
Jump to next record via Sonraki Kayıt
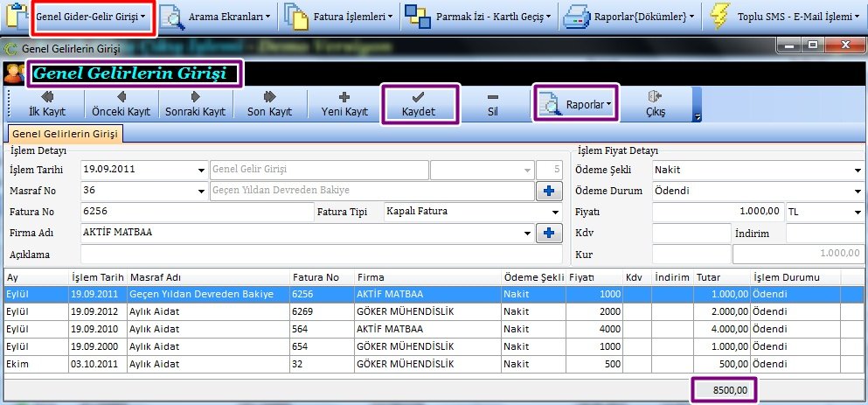(x=195, y=104)
